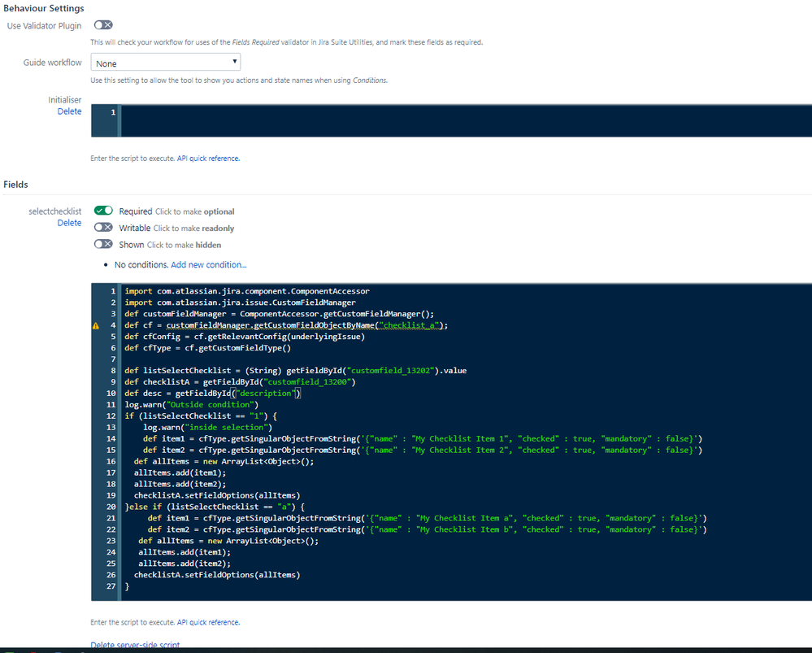This screenshot has height=653, width=812.
Task: Click the "description" string on line 10
Action: tap(266, 393)
